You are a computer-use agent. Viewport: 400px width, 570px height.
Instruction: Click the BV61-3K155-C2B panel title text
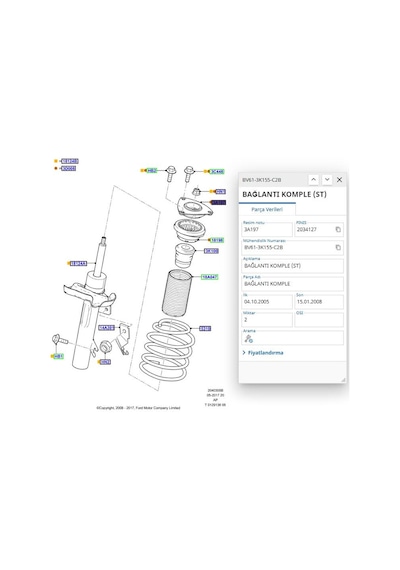pyautogui.click(x=262, y=180)
